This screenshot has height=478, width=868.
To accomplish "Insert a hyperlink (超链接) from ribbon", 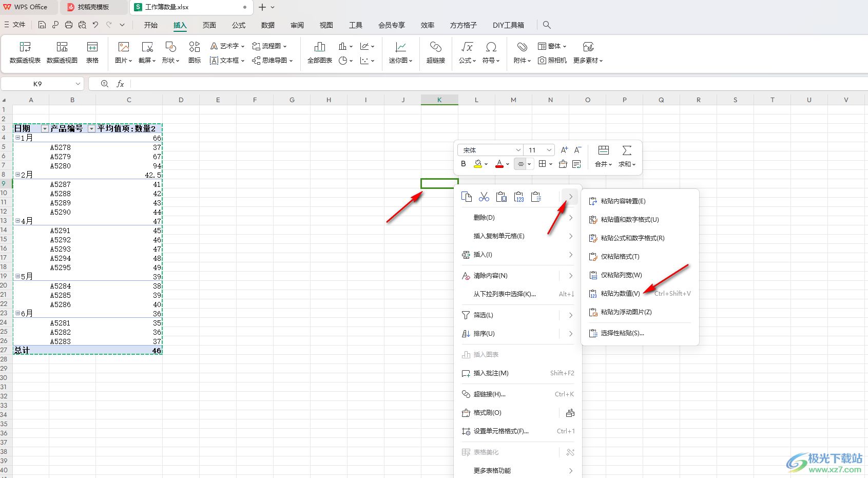I will 436,53.
